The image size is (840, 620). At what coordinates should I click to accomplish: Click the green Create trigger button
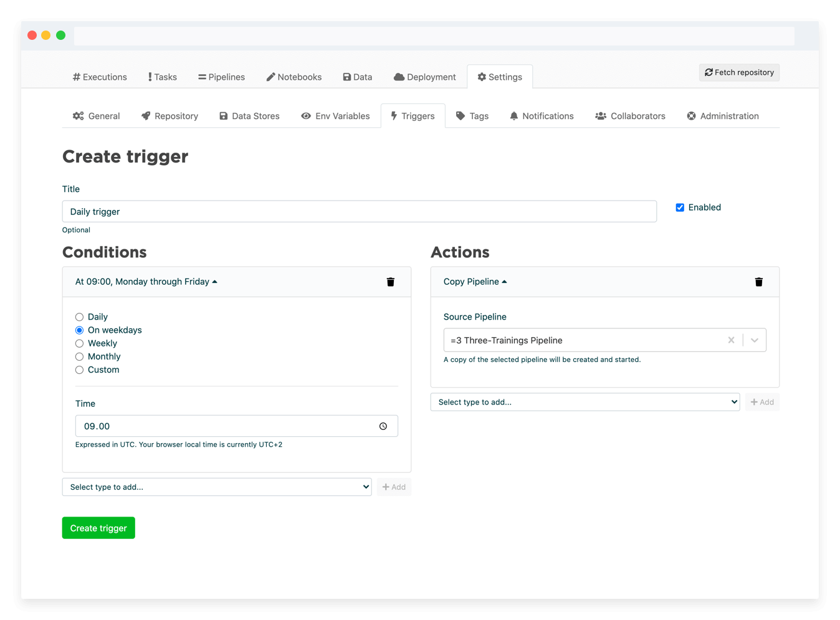(x=98, y=528)
